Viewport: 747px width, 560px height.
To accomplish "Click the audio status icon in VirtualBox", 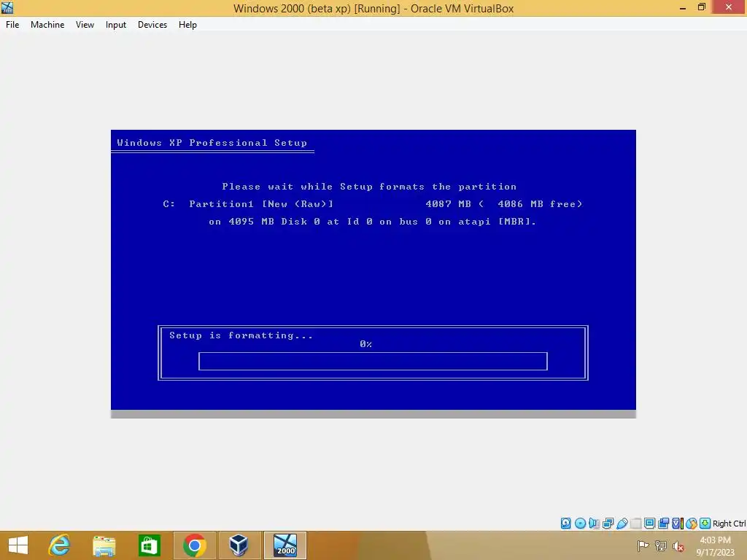I will 594,524.
